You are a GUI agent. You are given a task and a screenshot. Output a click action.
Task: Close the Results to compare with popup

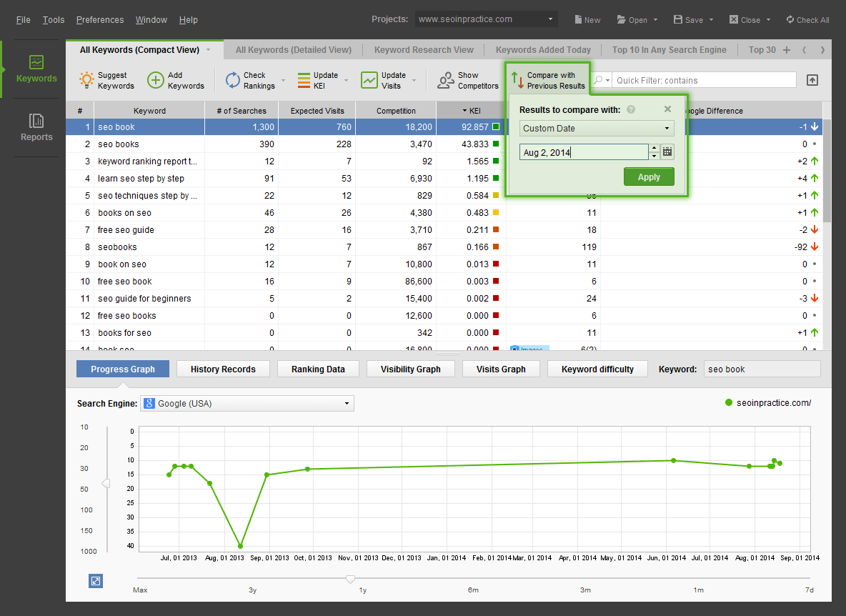(667, 109)
